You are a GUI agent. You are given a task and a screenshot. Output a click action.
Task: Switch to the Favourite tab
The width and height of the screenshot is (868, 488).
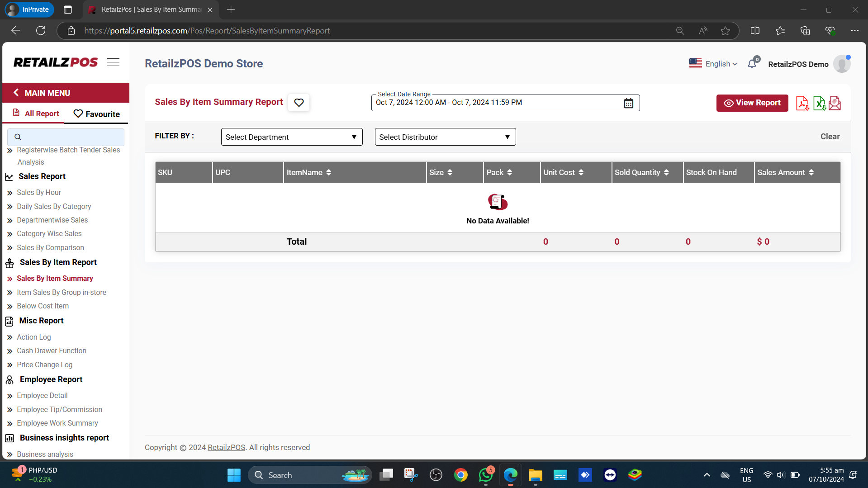[96, 114]
